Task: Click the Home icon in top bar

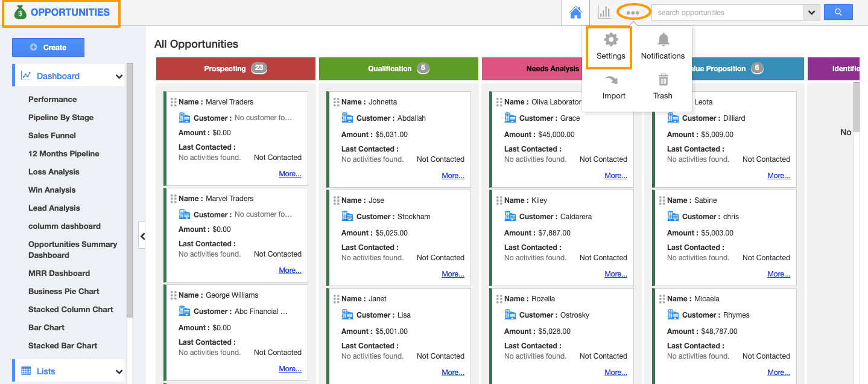Action: 575,12
